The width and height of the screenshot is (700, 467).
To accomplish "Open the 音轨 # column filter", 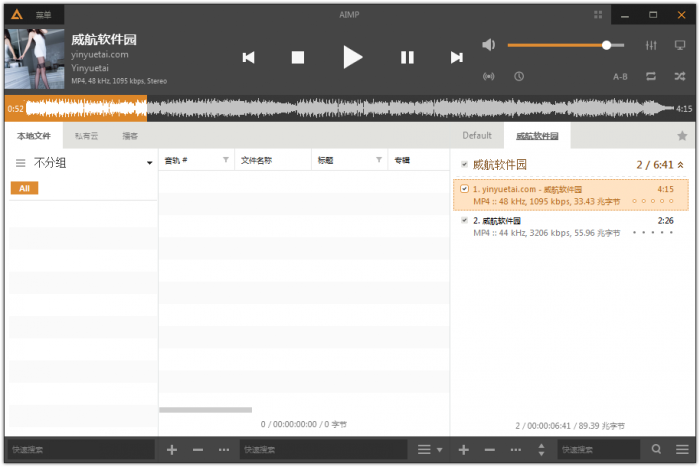I will point(226,160).
